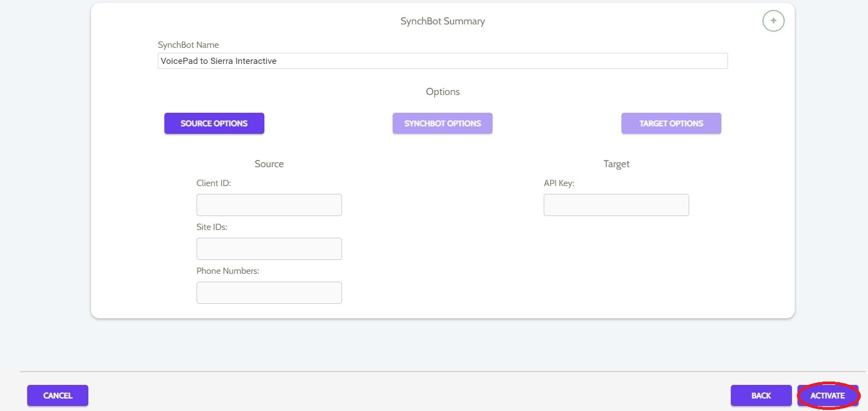Viewport: 868px width, 411px height.
Task: Focus the Phone Numbers input box
Action: click(269, 293)
